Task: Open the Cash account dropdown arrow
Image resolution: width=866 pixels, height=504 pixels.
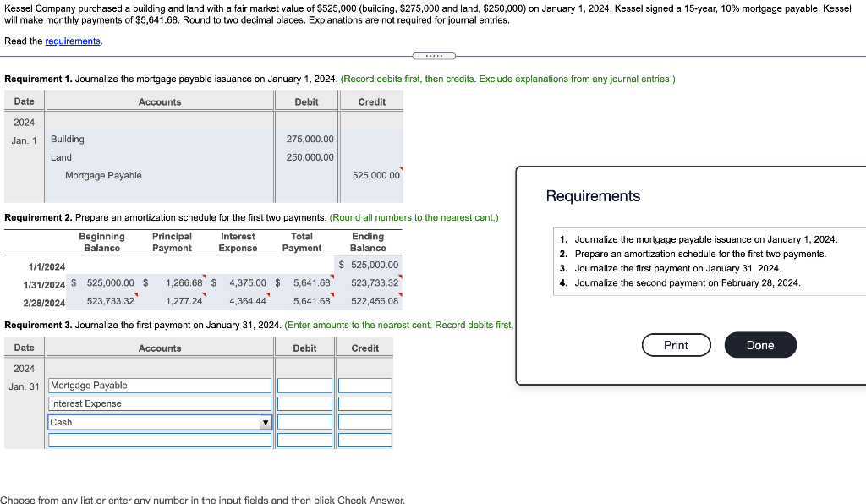Action: pos(266,422)
